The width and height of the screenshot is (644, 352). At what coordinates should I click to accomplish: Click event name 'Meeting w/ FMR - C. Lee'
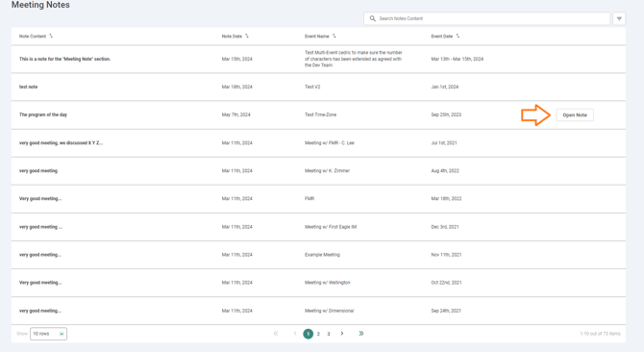330,143
